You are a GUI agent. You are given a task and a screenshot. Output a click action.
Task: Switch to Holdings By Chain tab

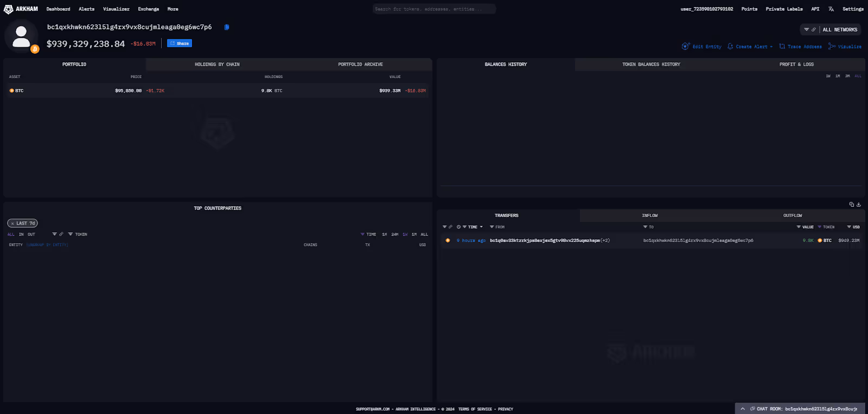pos(217,65)
